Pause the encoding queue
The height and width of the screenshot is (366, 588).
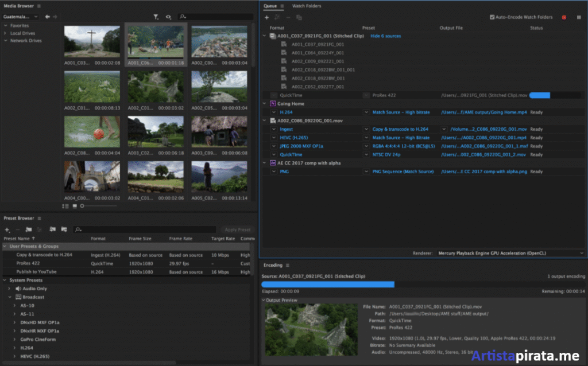[x=579, y=17]
